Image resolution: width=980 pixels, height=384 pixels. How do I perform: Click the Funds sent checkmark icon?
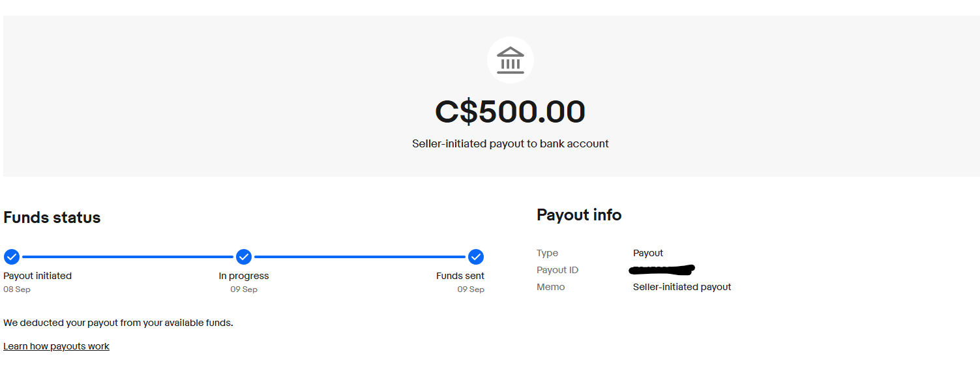[x=476, y=256]
